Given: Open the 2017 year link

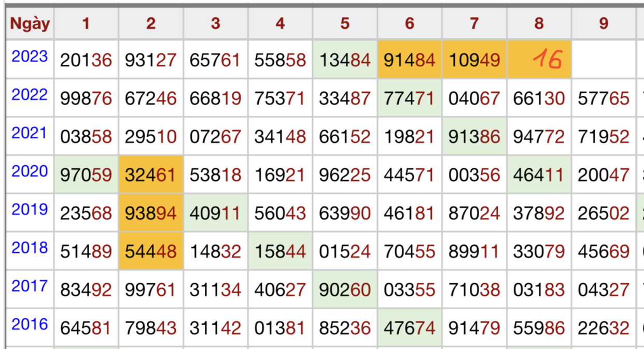Looking at the screenshot, I should point(30,286).
